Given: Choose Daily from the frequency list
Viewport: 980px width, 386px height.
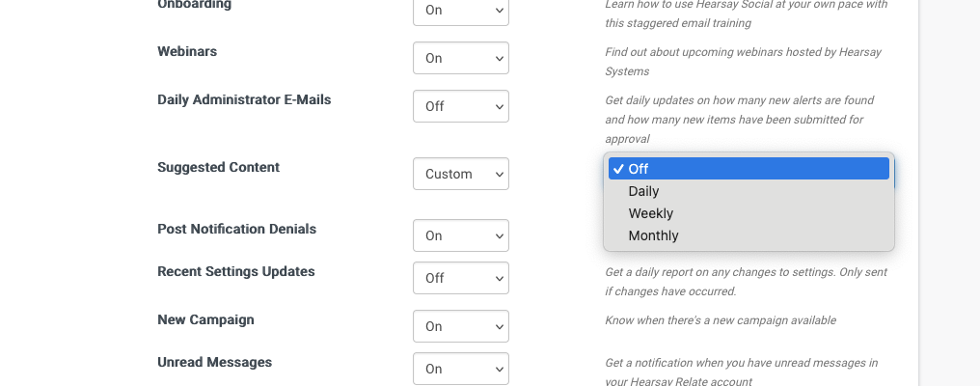Looking at the screenshot, I should tap(749, 191).
